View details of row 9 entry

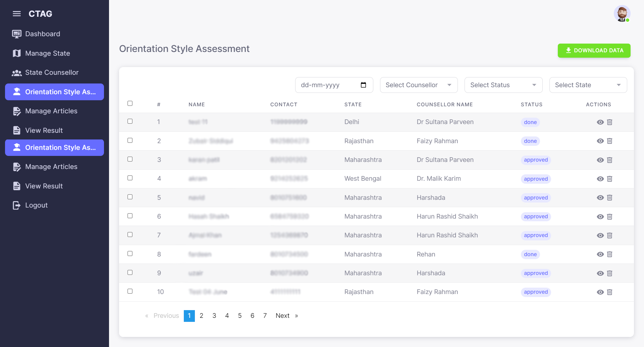pyautogui.click(x=600, y=274)
